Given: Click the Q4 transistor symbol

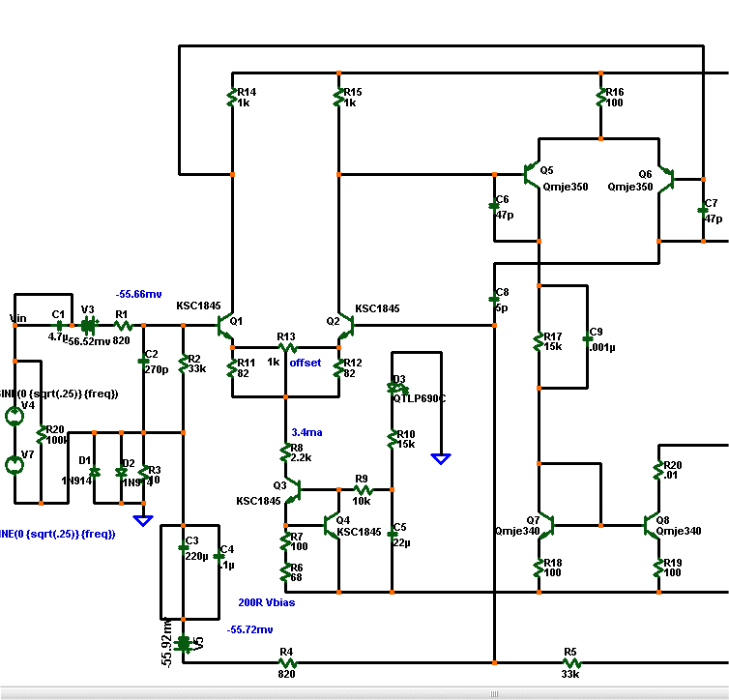Looking at the screenshot, I should point(332,525).
